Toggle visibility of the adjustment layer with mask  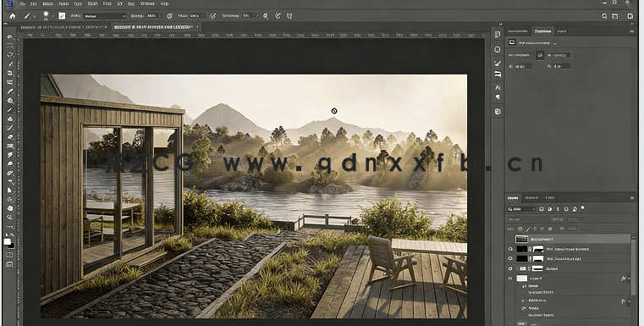510,268
